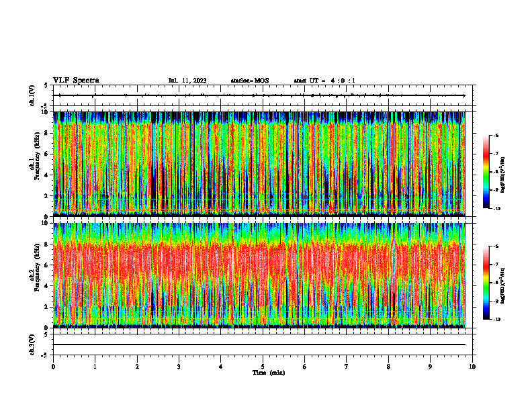Select the "start UT = 4 : 0 : 1" text
532x411 pixels.
(324, 81)
